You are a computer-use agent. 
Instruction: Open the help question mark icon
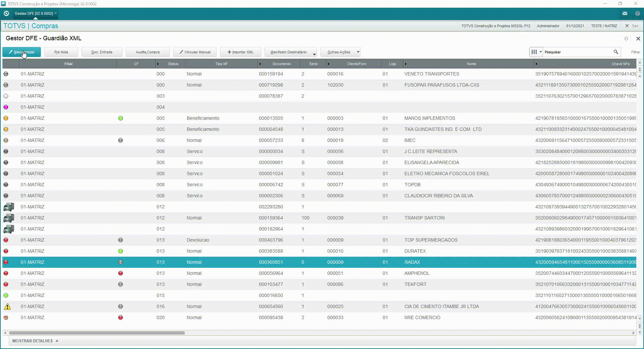coord(638,13)
